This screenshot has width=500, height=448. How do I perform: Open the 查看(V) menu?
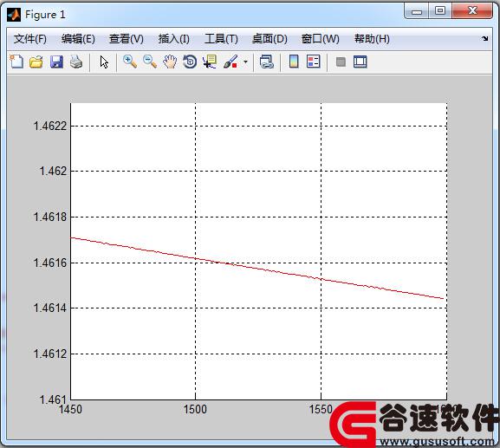[x=127, y=39]
